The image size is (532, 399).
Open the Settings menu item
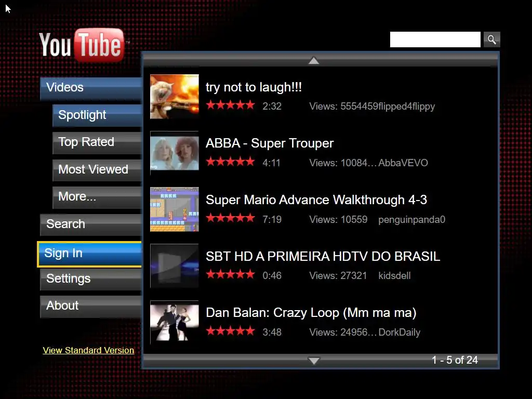pyautogui.click(x=90, y=278)
